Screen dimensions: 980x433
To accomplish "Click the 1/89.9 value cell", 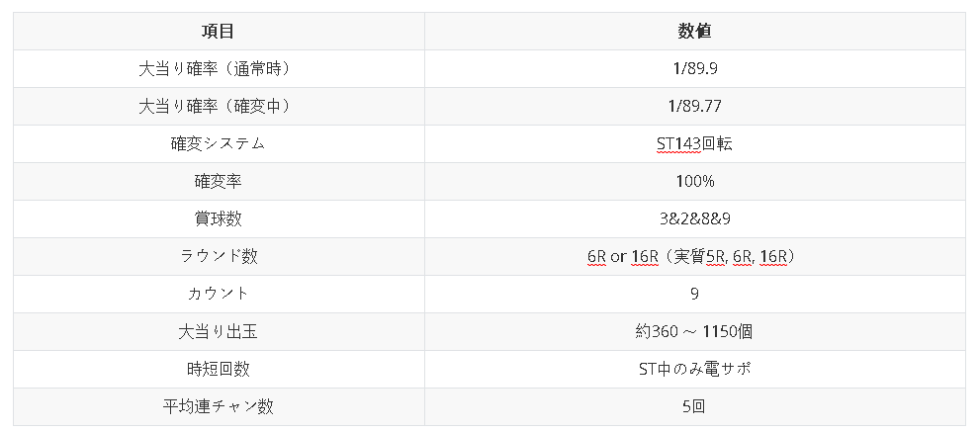I will tap(694, 69).
